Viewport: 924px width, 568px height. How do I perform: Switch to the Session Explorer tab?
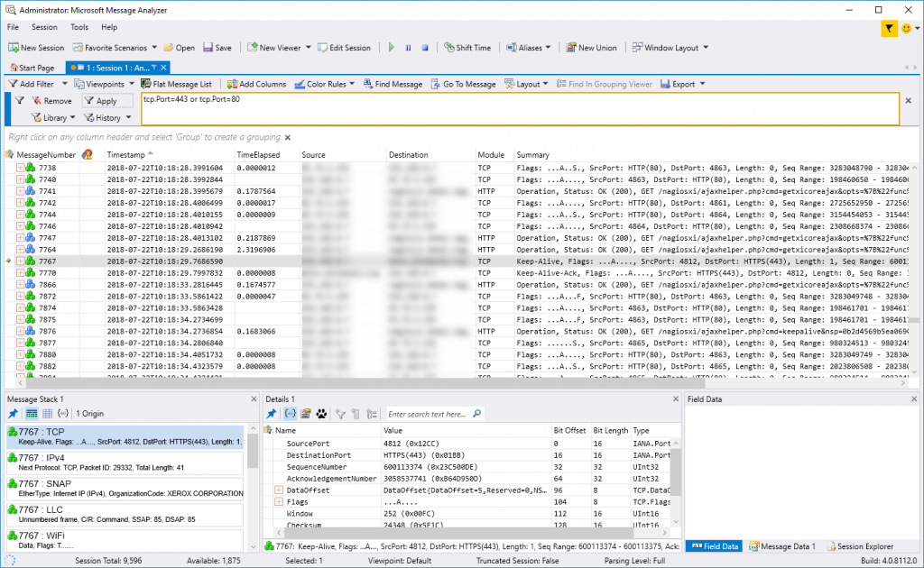pyautogui.click(x=860, y=546)
